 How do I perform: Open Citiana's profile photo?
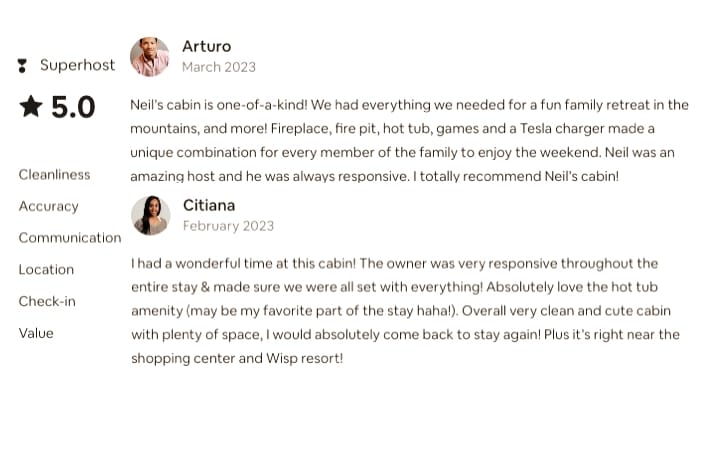click(x=151, y=216)
